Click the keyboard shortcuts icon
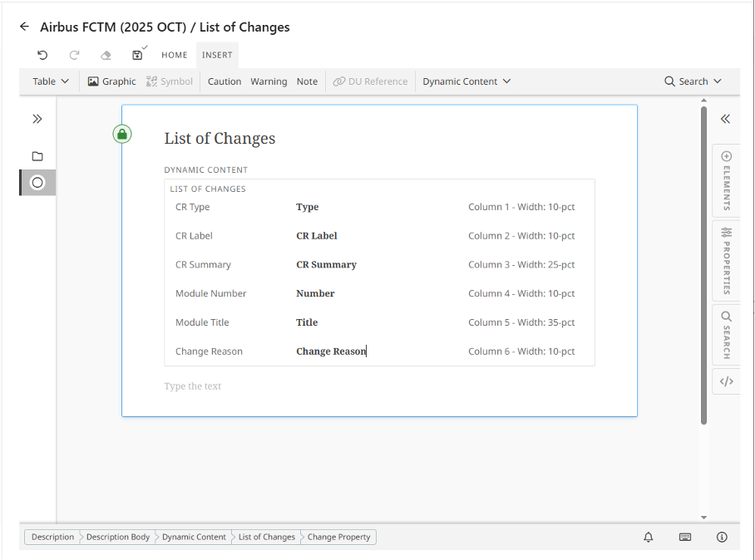Viewport: 755px width, 560px height. [684, 537]
